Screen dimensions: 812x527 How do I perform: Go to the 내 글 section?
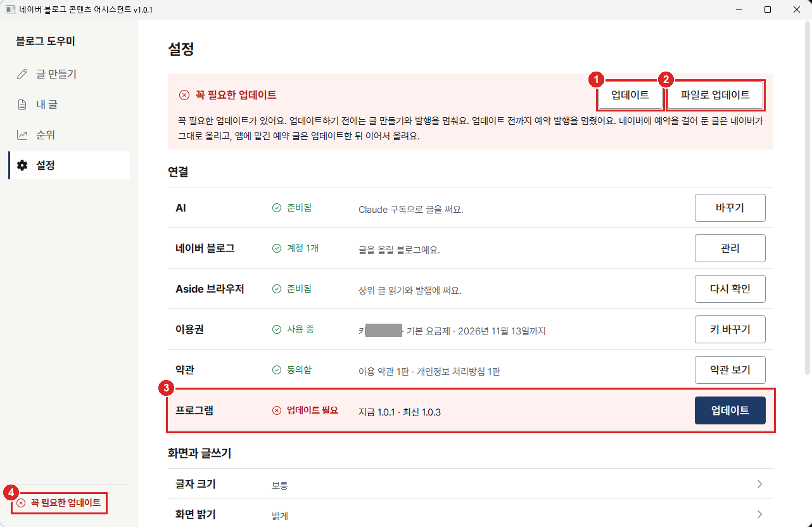click(x=69, y=105)
